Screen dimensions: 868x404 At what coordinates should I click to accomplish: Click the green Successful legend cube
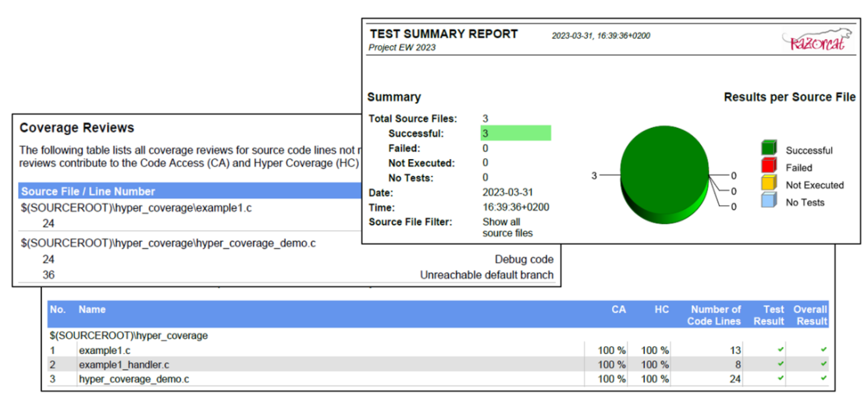pyautogui.click(x=769, y=149)
